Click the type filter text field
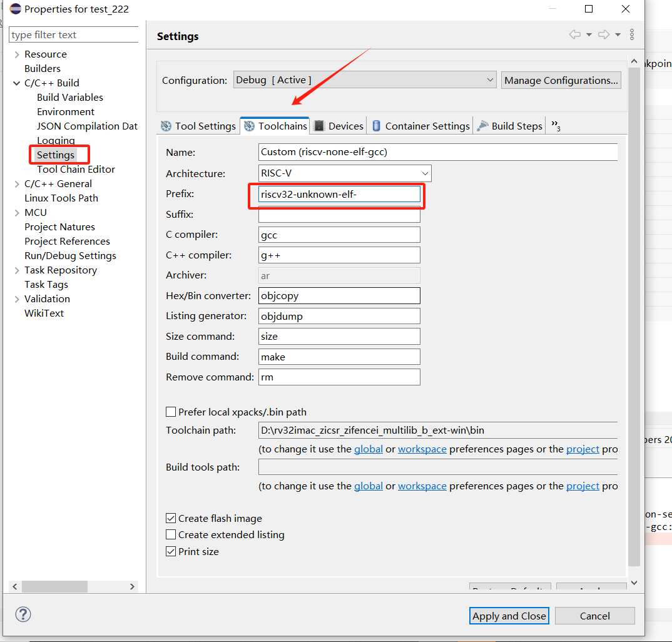This screenshot has width=672, height=642. click(73, 34)
